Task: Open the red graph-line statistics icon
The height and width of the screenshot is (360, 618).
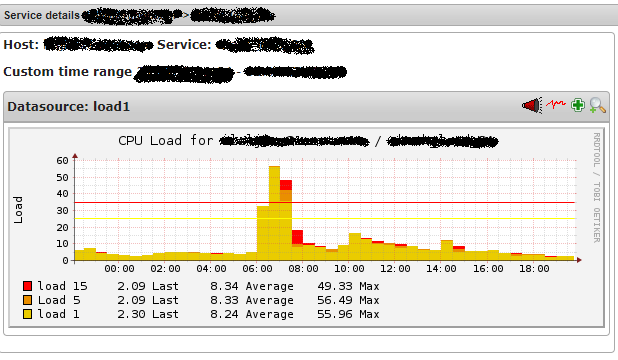Action: tap(556, 104)
